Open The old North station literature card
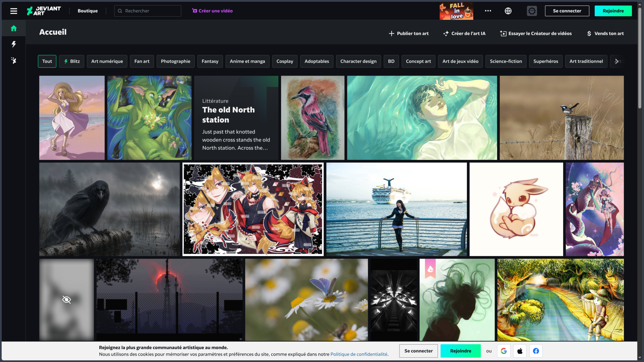Viewport: 644px width, 362px height. (236, 118)
